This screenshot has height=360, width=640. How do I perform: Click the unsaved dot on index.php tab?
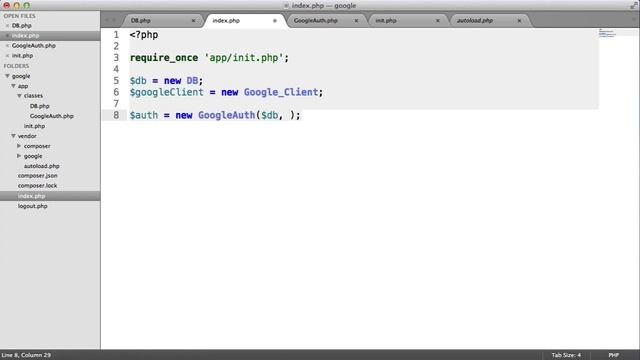275,20
